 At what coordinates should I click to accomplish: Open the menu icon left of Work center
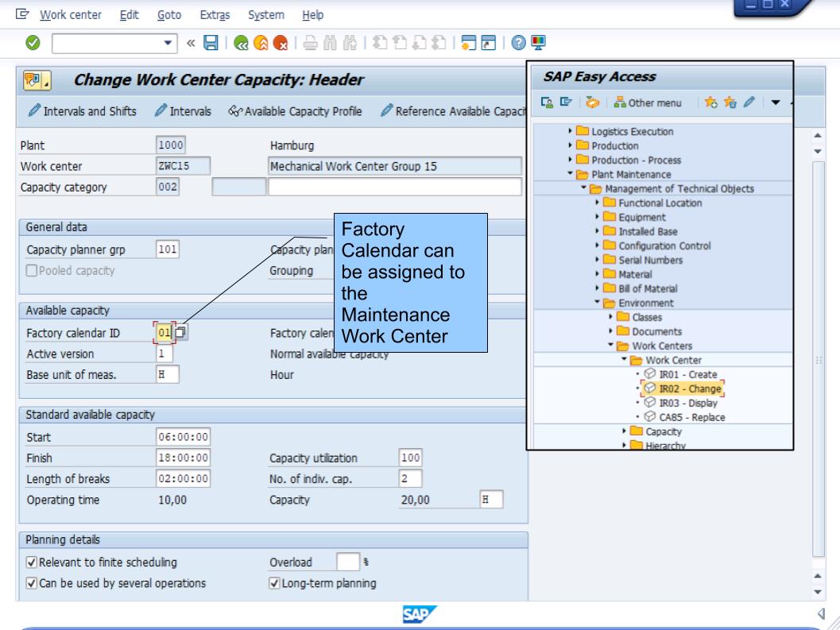[22, 14]
